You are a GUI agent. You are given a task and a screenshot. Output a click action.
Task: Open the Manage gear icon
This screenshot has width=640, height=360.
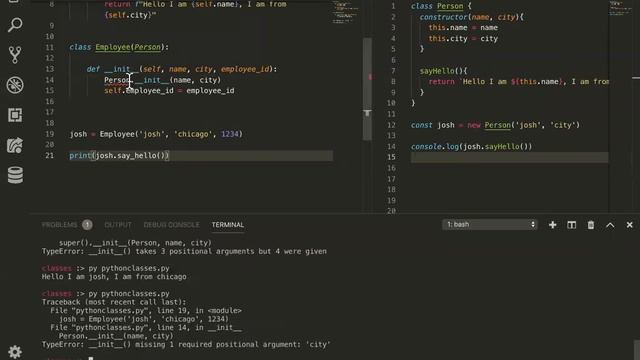pos(15,351)
